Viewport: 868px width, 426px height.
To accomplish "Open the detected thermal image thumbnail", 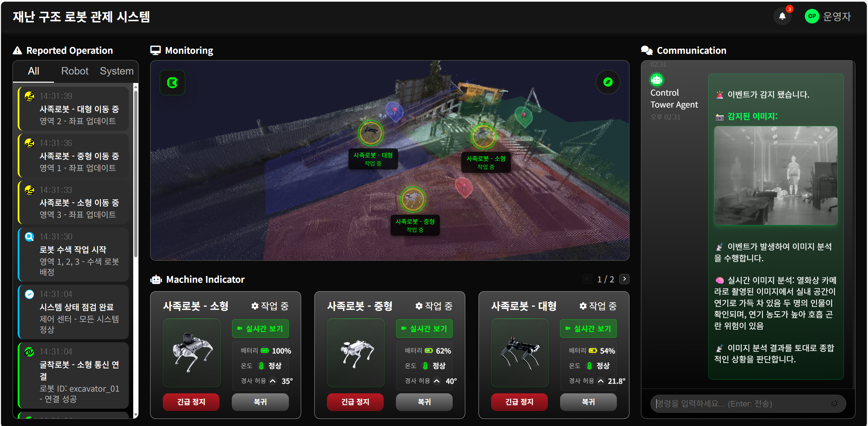I will tap(776, 176).
